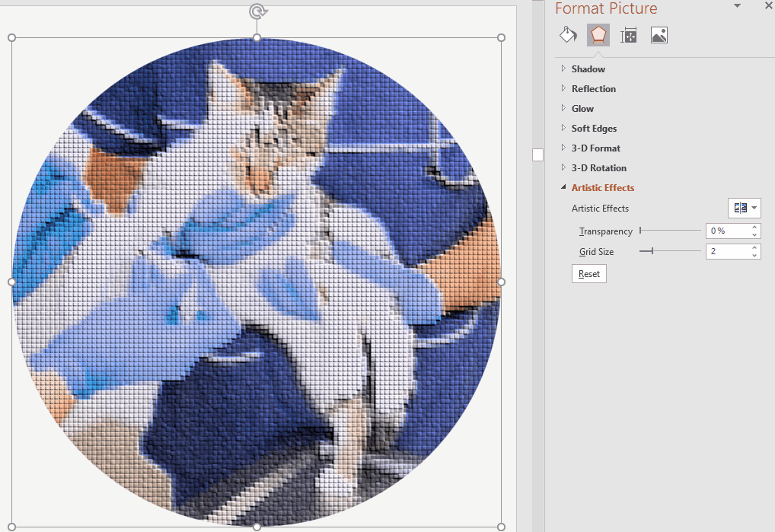The height and width of the screenshot is (532, 775).
Task: Click the Transparency slider track
Action: coord(671,230)
